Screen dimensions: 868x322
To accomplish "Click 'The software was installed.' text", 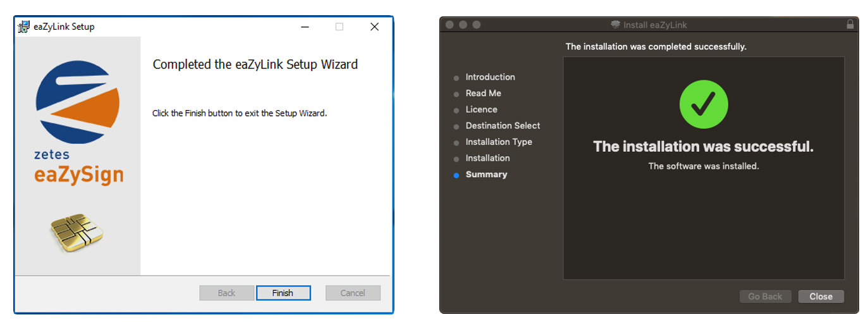I will (704, 166).
